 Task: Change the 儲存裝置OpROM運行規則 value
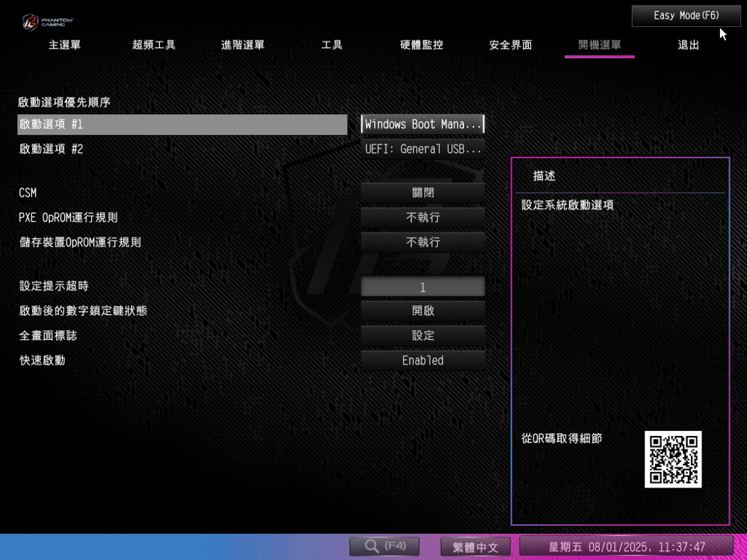423,243
